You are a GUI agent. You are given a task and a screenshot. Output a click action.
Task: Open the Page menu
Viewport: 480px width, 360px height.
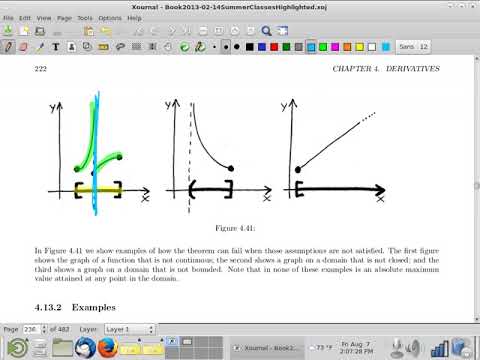(x=64, y=18)
